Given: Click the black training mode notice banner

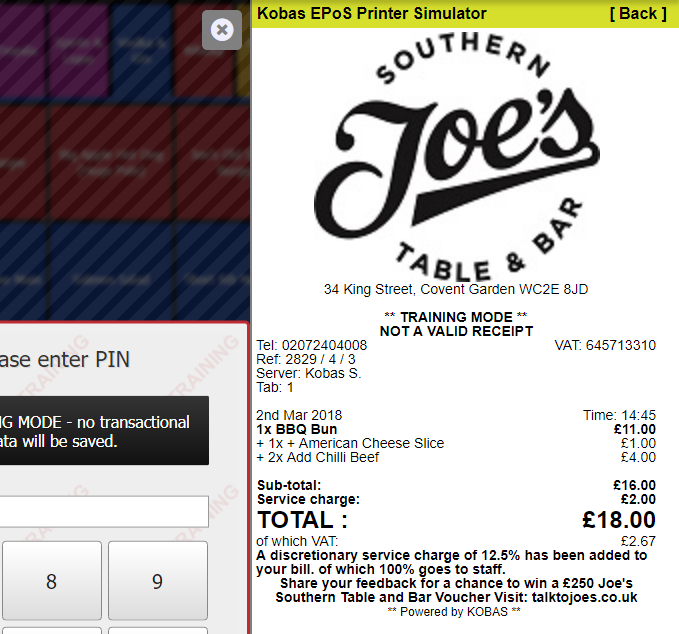Looking at the screenshot, I should click(104, 430).
